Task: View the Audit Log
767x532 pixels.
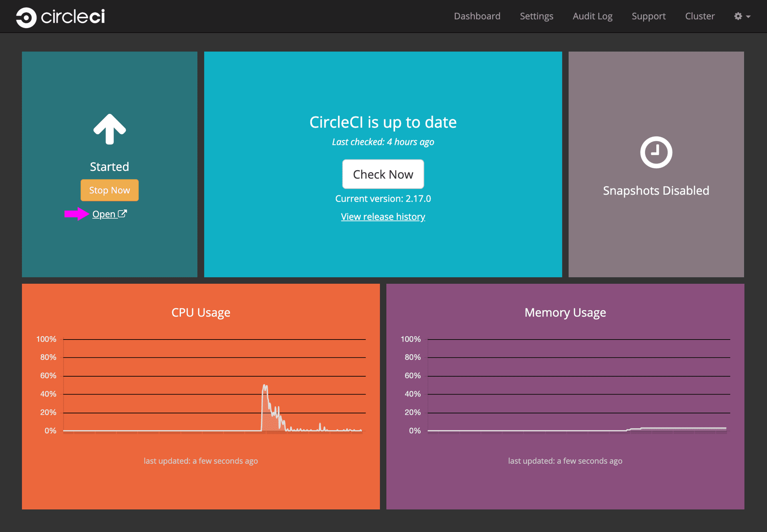Action: click(x=592, y=16)
